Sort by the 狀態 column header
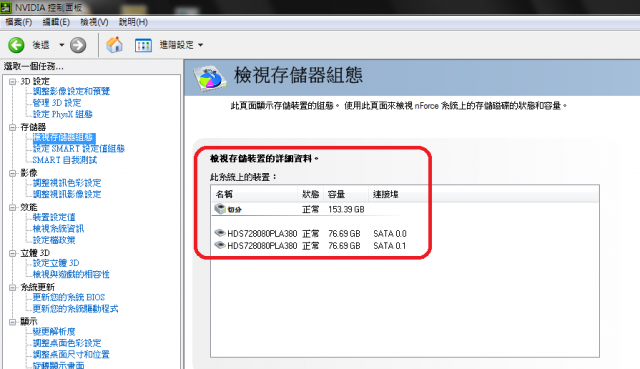This screenshot has width=640, height=369. (x=311, y=194)
